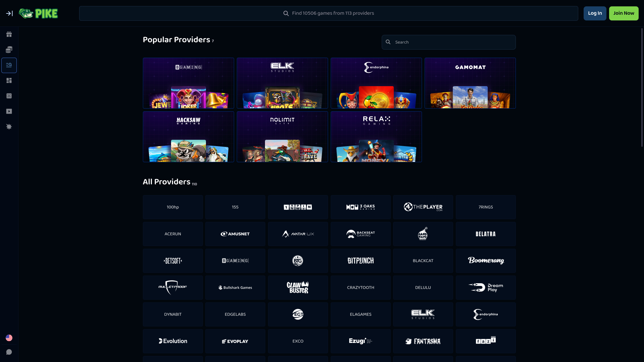This screenshot has height=362, width=644.
Task: Open the Pike logo home link
Action: tap(38, 13)
